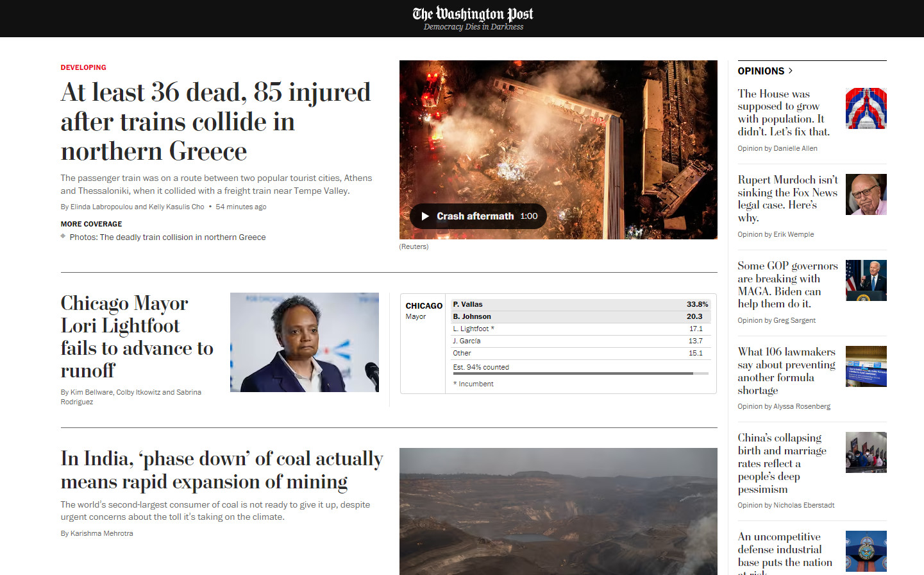Viewport: 924px width, 575px height.
Task: Click the Biden at podium thumbnail
Action: pyautogui.click(x=866, y=280)
